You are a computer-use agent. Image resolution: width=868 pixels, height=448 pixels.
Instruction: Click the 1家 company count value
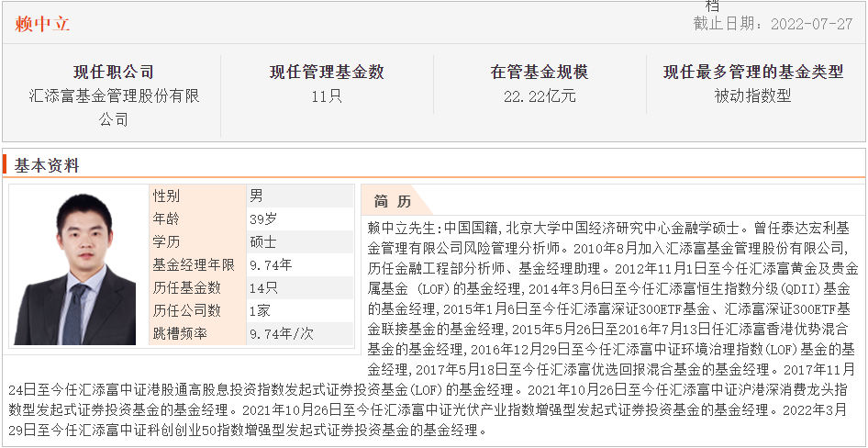pos(261,310)
